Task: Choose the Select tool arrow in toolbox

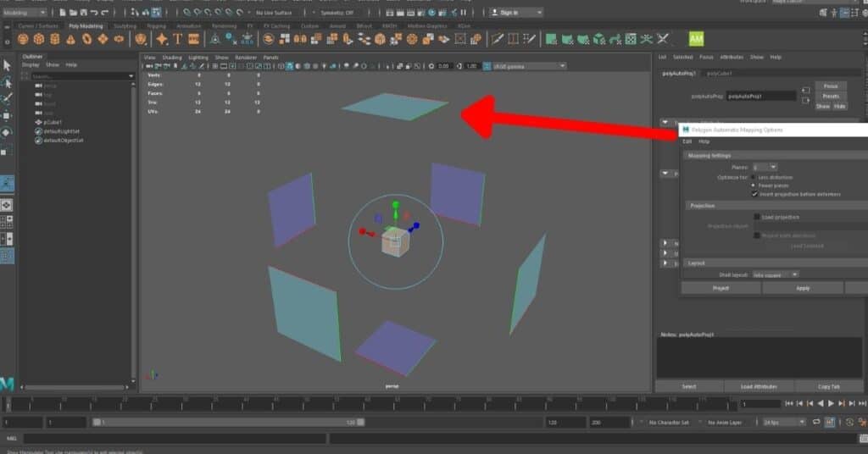Action: (x=7, y=66)
